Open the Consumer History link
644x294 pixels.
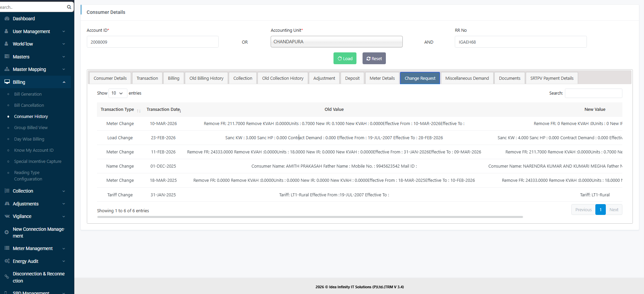tap(31, 116)
